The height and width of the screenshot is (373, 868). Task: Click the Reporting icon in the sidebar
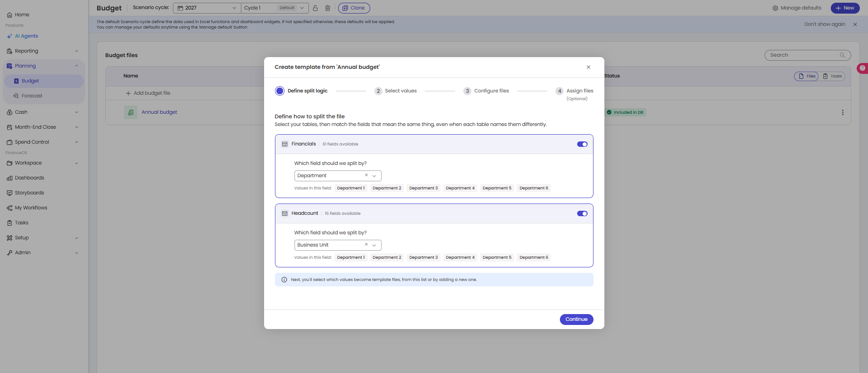[10, 51]
